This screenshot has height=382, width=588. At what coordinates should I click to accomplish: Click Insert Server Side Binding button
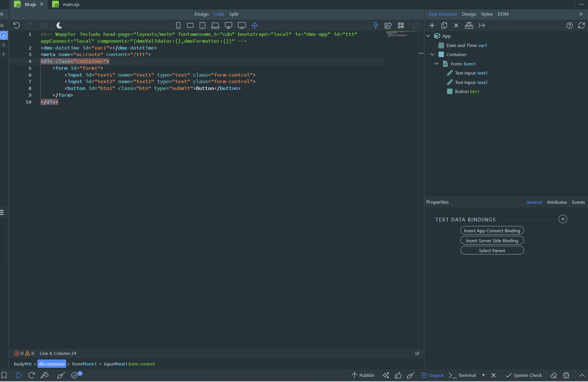pos(492,241)
